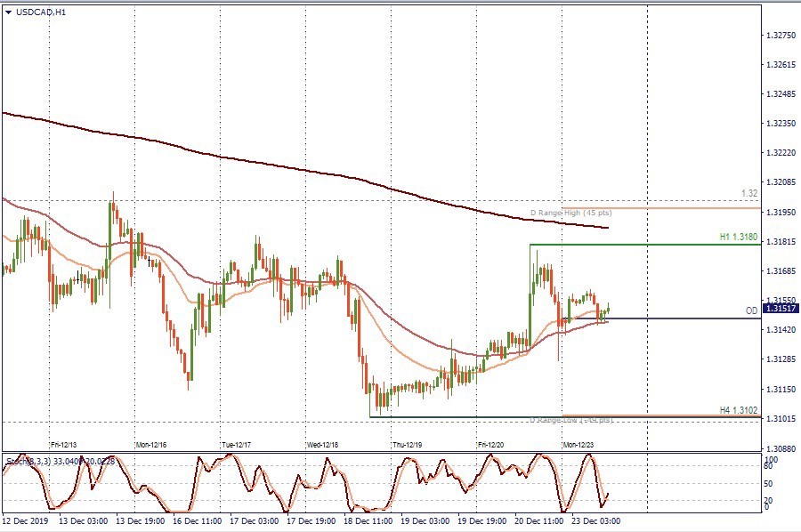
Task: Click the 12 Dec 2019 time axis label
Action: coord(23,520)
